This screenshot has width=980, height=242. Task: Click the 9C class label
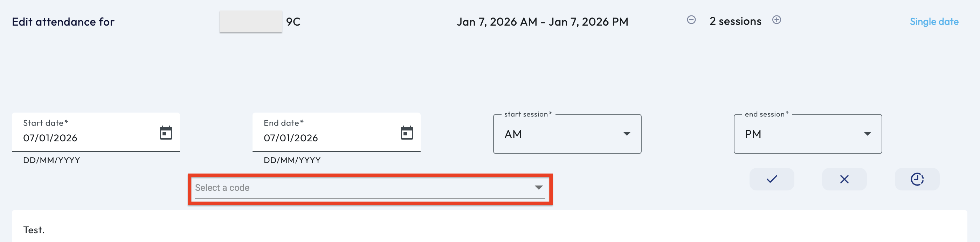coord(293,22)
